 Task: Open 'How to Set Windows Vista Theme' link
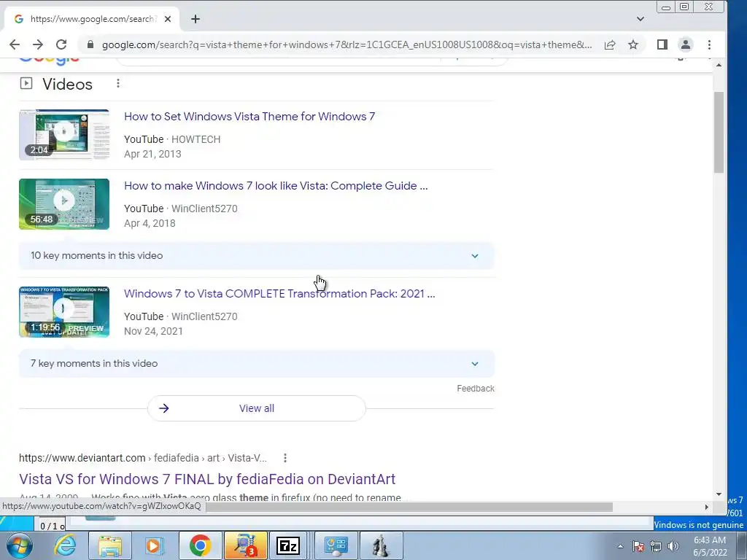[x=249, y=117]
